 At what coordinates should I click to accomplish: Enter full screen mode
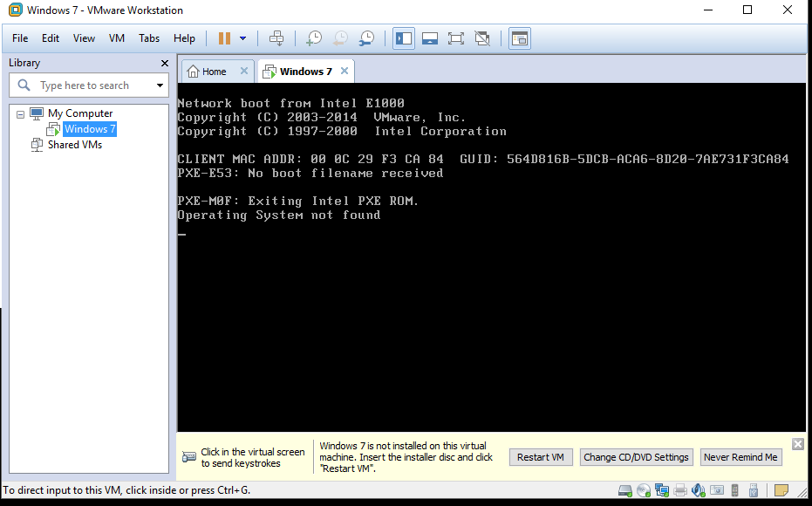point(455,38)
